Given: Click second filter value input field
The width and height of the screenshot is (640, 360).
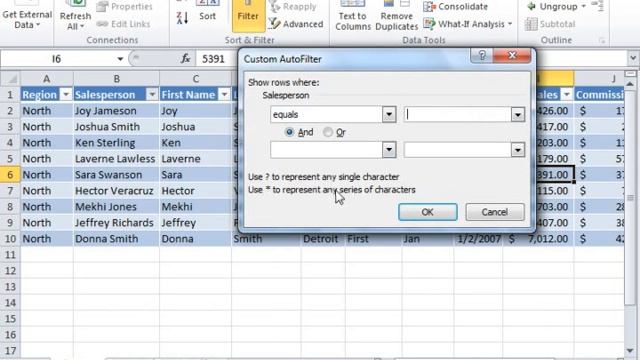Looking at the screenshot, I should [458, 150].
